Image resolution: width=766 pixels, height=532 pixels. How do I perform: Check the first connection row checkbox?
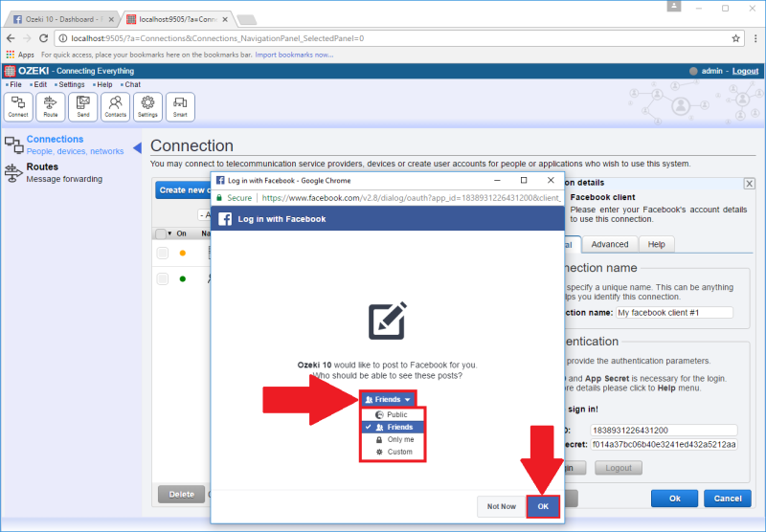[x=162, y=253]
